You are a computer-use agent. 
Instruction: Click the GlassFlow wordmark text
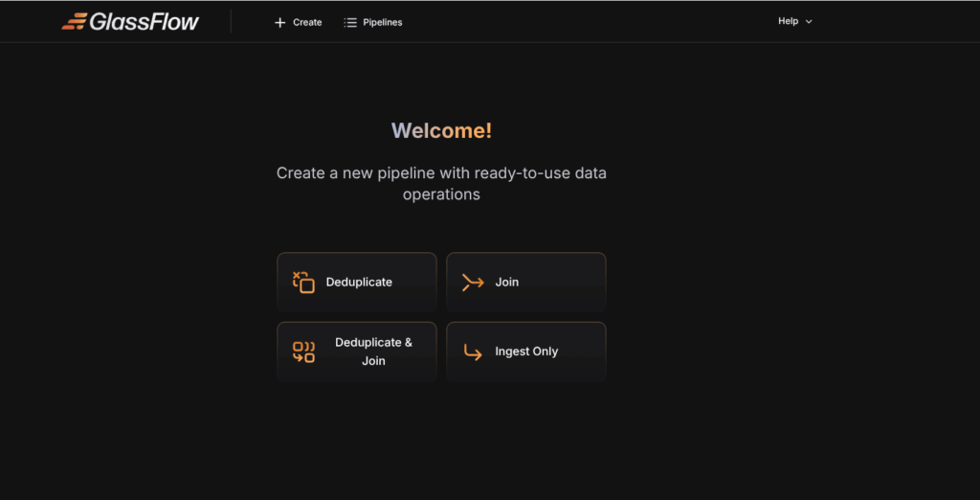pos(145,21)
